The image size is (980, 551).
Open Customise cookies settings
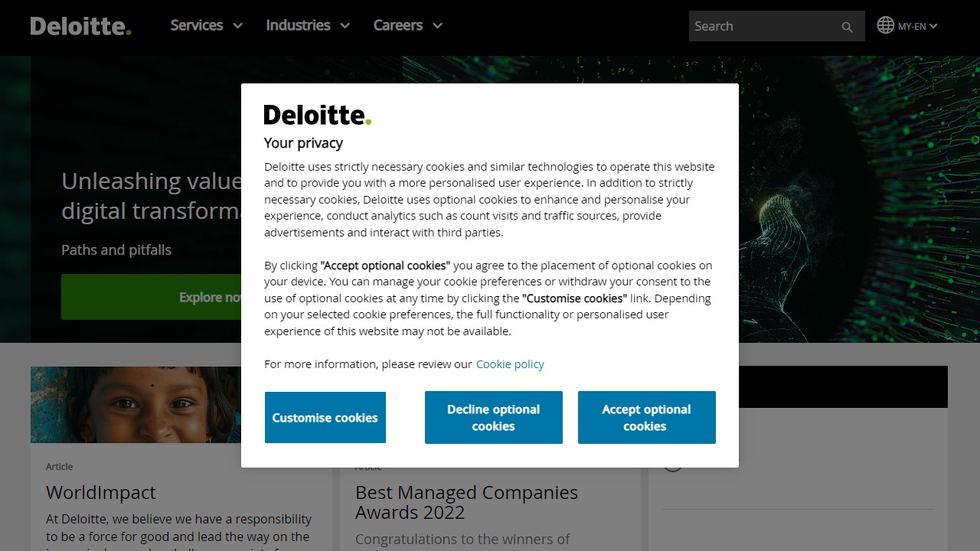pos(325,417)
